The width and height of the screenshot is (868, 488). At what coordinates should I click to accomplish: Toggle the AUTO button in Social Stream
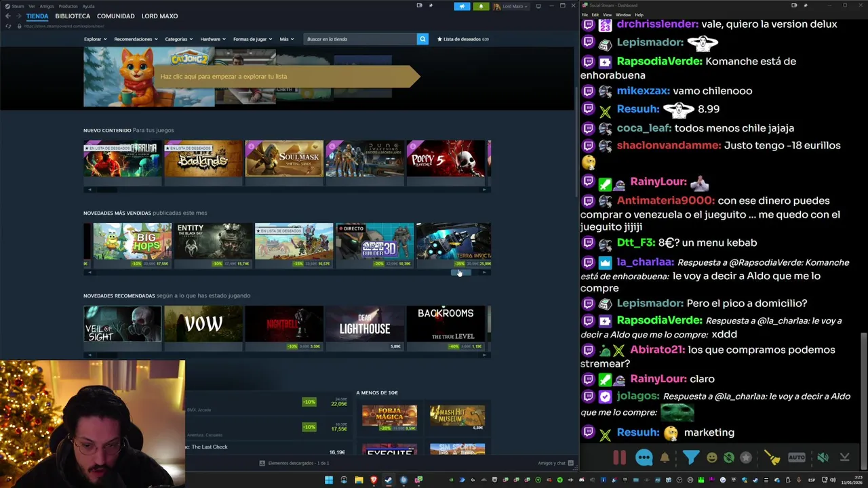click(x=797, y=457)
